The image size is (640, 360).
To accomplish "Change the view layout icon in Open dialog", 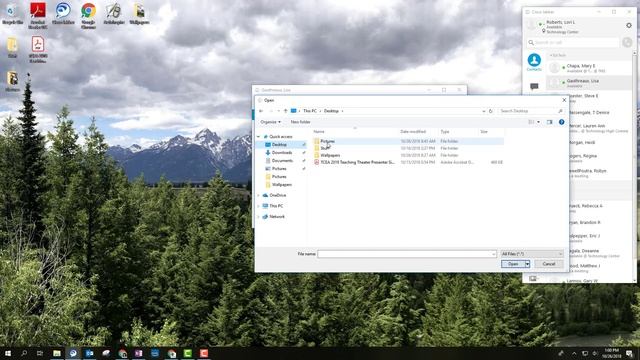I will point(531,122).
